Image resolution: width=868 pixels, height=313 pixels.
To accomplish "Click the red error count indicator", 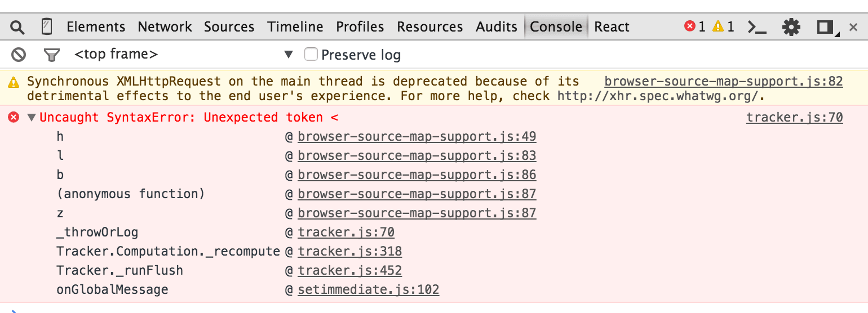I will point(694,26).
